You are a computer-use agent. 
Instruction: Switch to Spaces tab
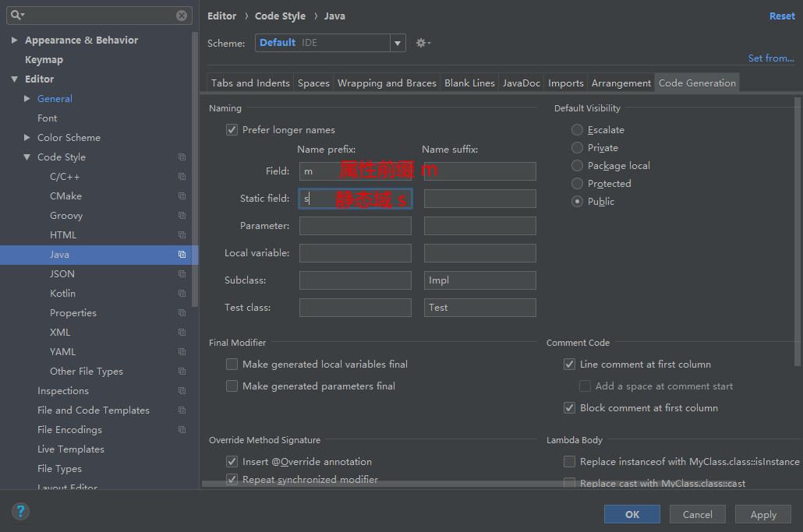[313, 83]
